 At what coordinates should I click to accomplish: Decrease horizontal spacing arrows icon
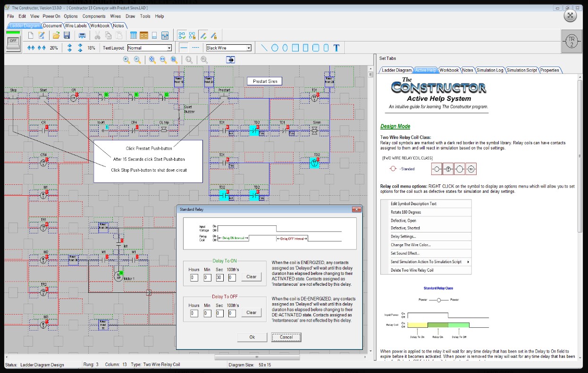42,48
